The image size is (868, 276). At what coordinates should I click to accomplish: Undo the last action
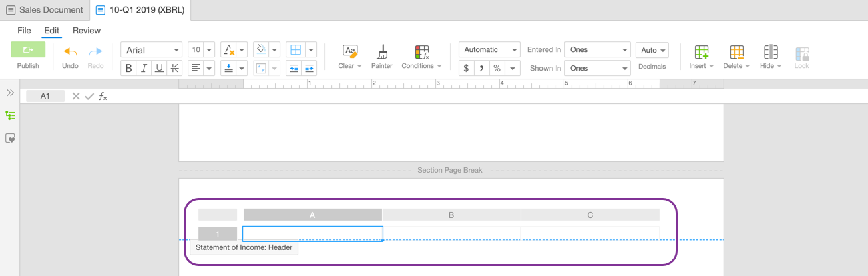click(x=70, y=51)
